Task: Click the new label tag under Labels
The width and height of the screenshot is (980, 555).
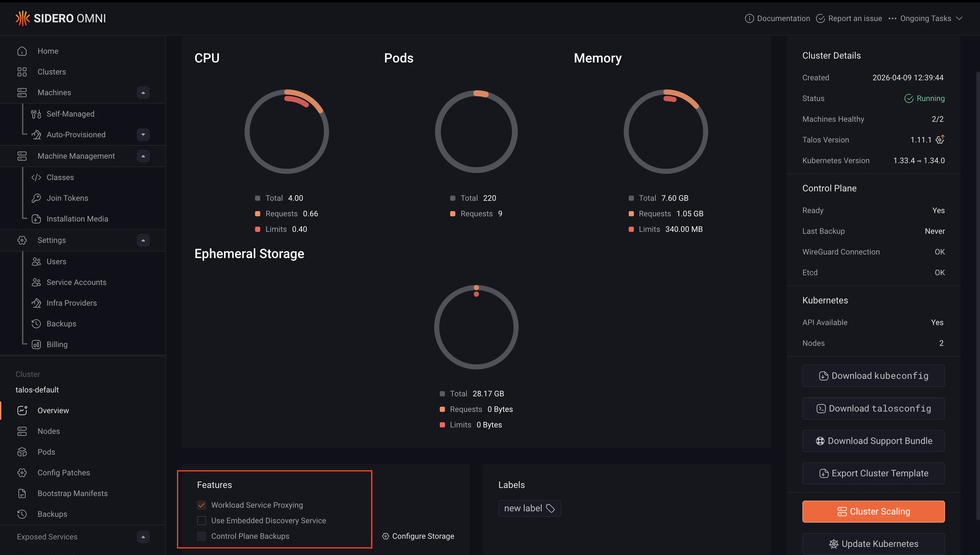Action: pyautogui.click(x=530, y=508)
